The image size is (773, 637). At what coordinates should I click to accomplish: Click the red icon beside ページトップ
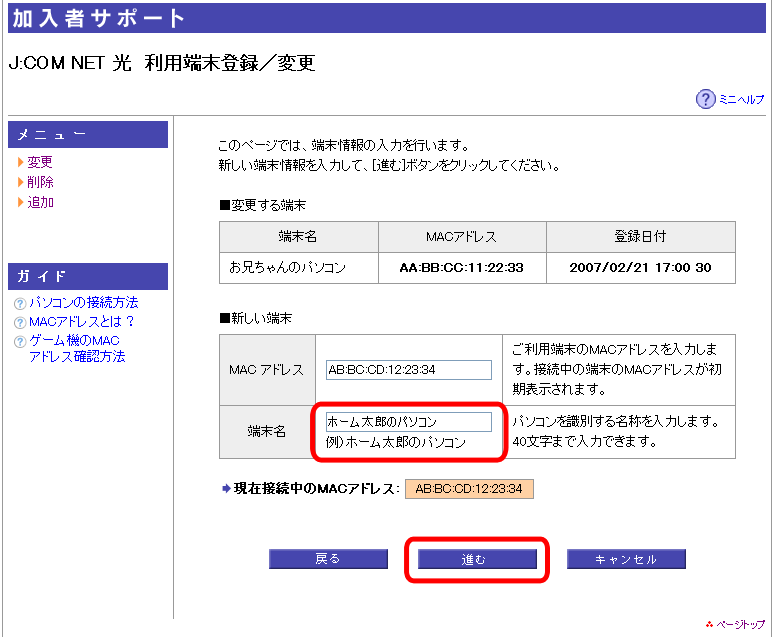click(x=709, y=625)
